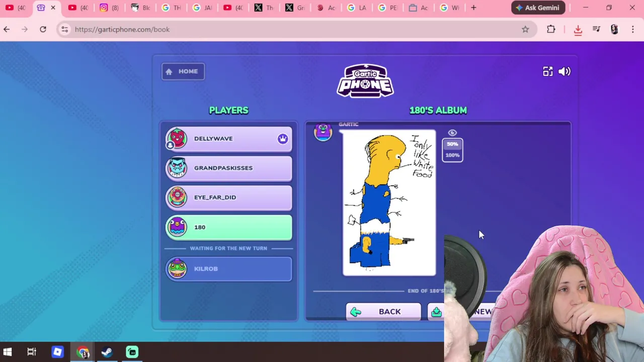Open the green app on taskbar
Viewport: 644px width, 362px height.
[132, 352]
